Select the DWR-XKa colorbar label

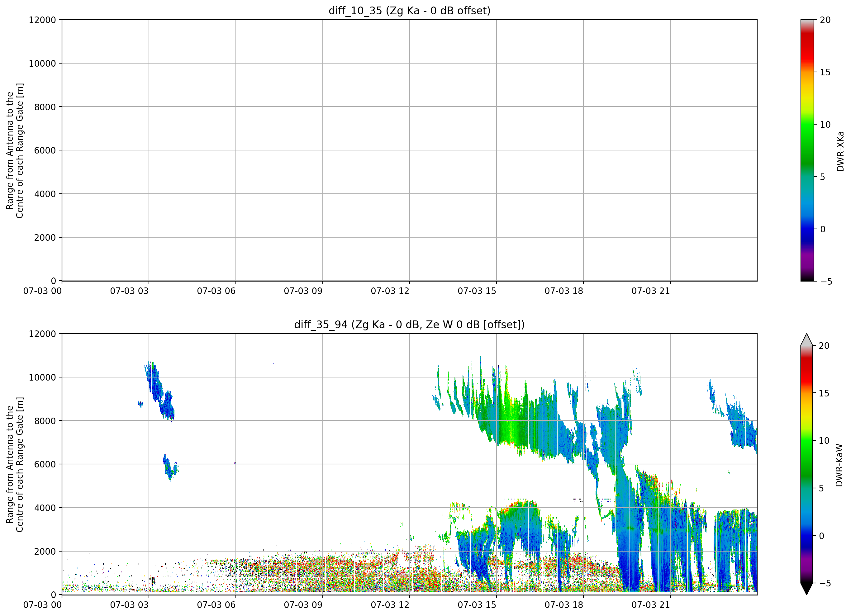[840, 151]
